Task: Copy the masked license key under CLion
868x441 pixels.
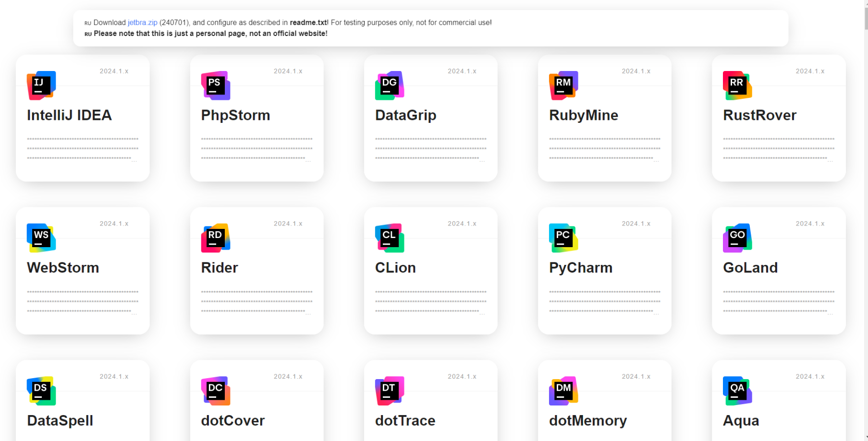Action: 431,302
